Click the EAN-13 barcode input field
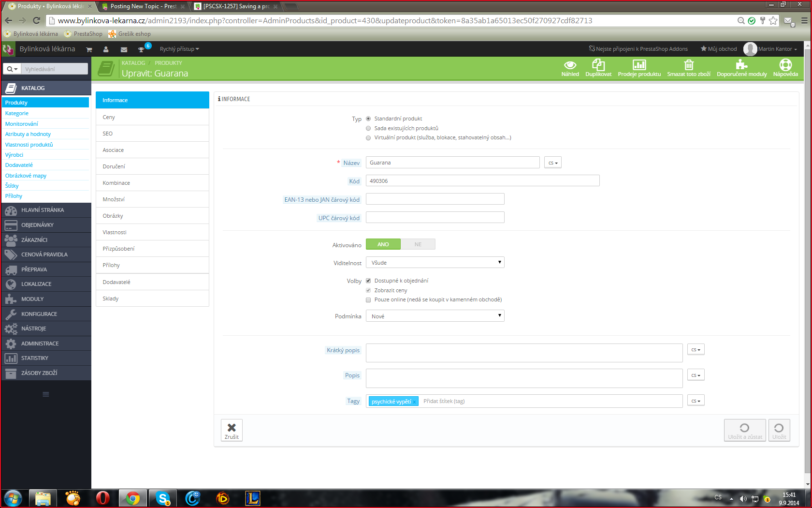Image resolution: width=812 pixels, height=508 pixels. click(x=435, y=199)
